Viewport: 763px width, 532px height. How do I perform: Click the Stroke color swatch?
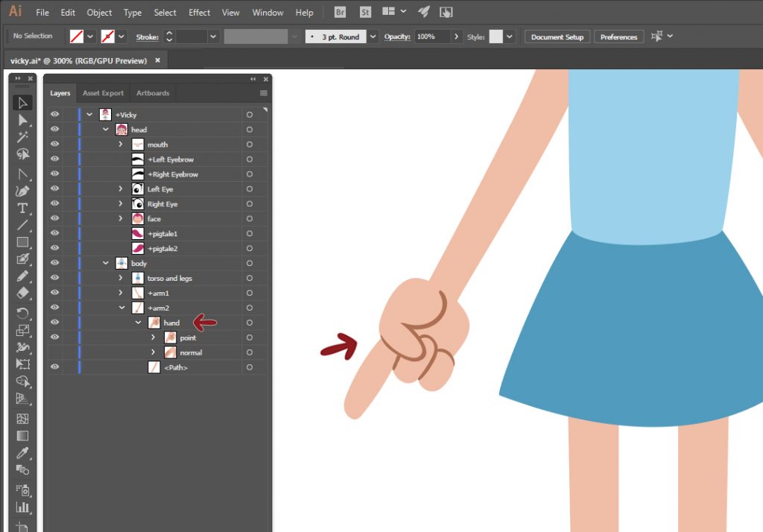[x=107, y=37]
